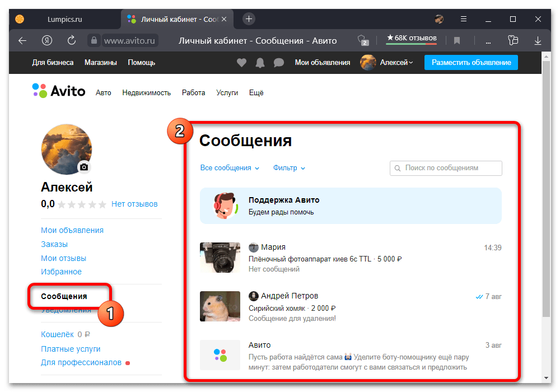Click the Avito logo
The height and width of the screenshot is (392, 560).
(x=59, y=91)
